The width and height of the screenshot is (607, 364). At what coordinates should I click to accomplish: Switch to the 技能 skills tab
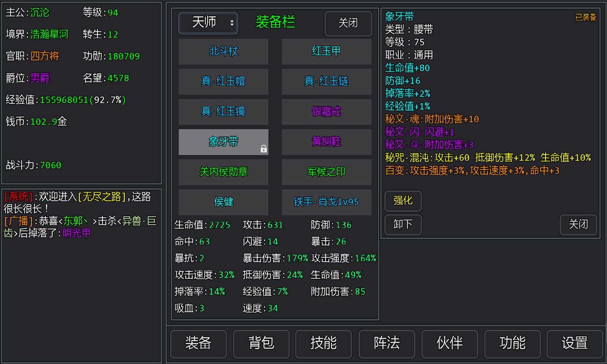tap(324, 344)
